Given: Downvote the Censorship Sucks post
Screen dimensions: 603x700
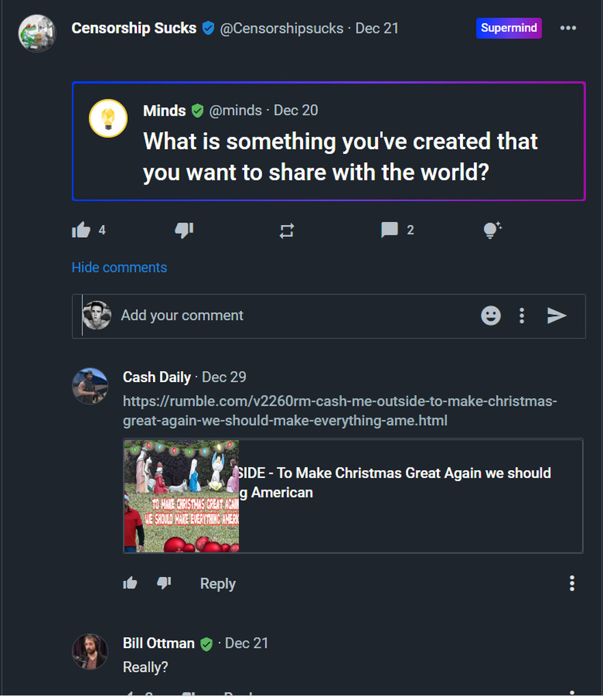Looking at the screenshot, I should (x=184, y=230).
